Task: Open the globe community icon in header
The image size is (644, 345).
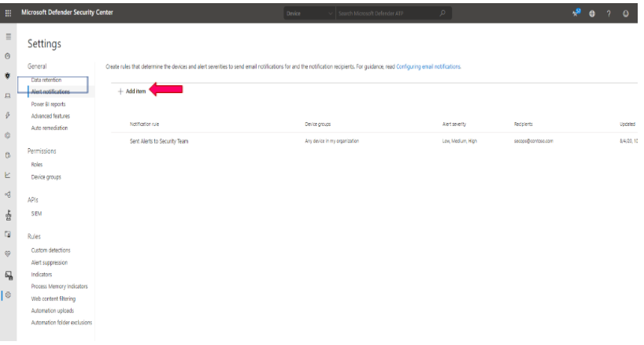Action: (592, 13)
